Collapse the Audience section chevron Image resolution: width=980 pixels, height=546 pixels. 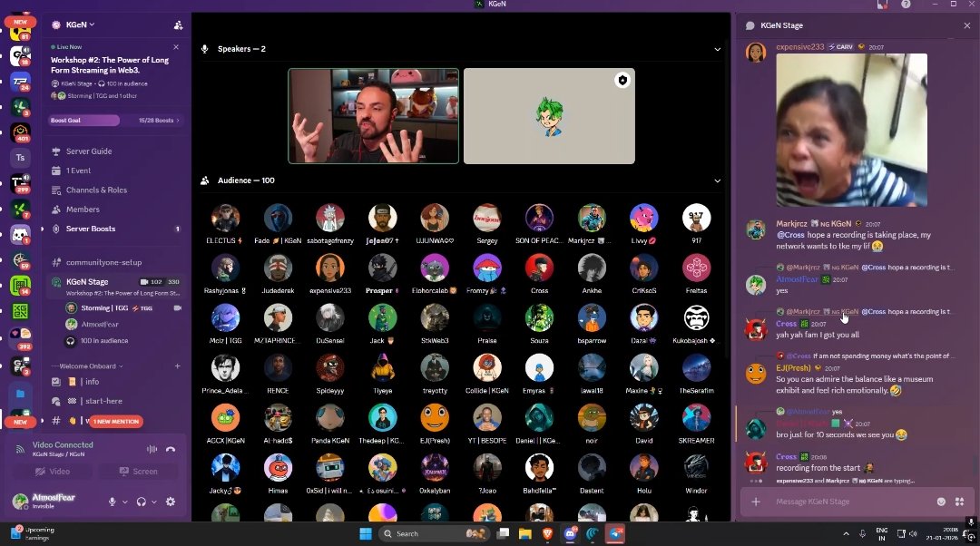click(x=718, y=180)
